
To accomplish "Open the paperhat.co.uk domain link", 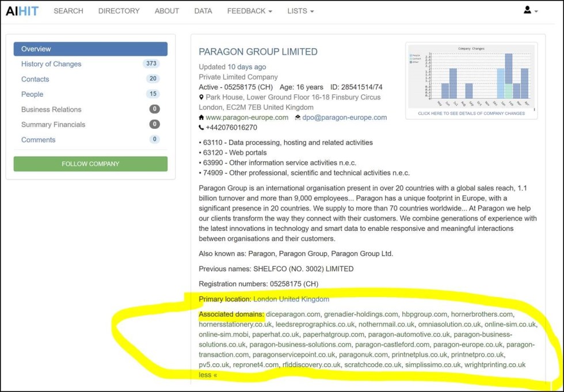I will click(x=276, y=334).
